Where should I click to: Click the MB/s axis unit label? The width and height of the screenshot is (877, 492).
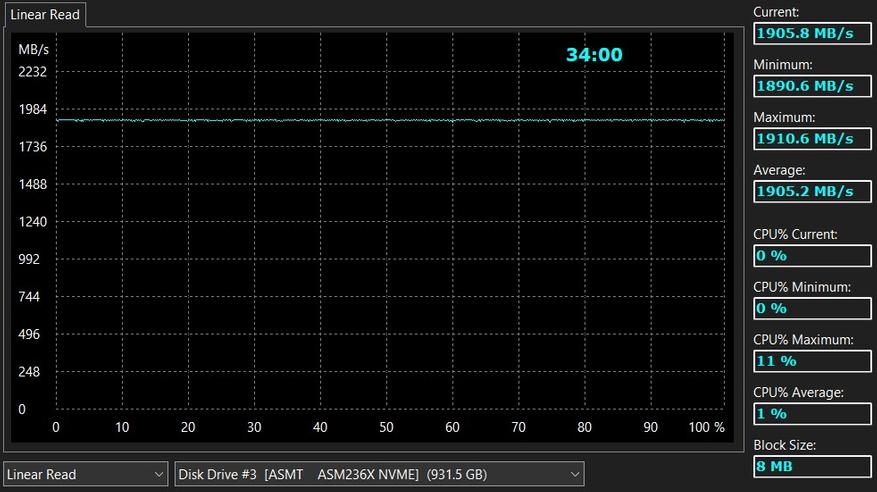[x=34, y=50]
